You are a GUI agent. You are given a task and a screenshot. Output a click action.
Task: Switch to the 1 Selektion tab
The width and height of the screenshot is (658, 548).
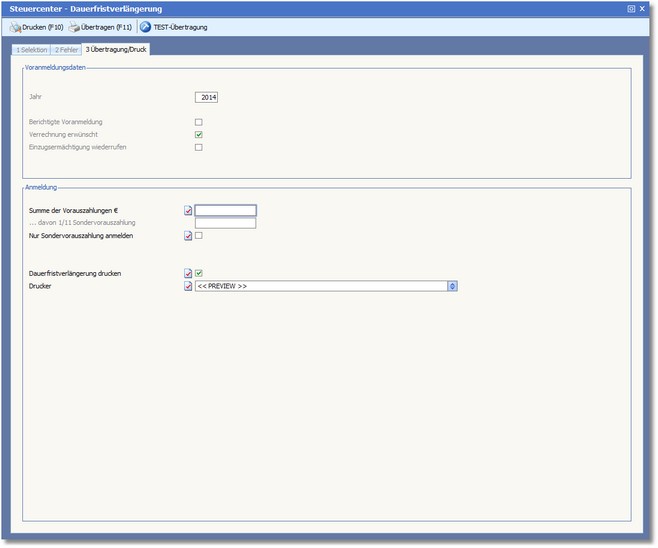pyautogui.click(x=31, y=49)
